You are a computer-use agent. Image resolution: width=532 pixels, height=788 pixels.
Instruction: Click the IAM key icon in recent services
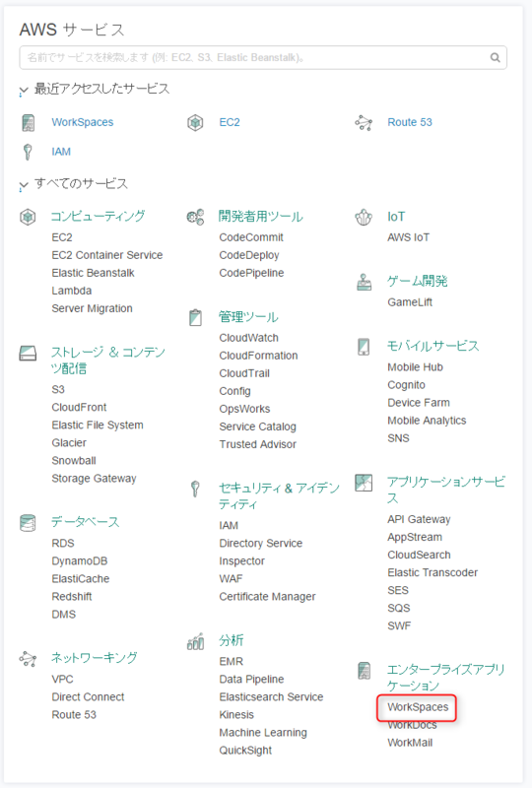point(28,152)
